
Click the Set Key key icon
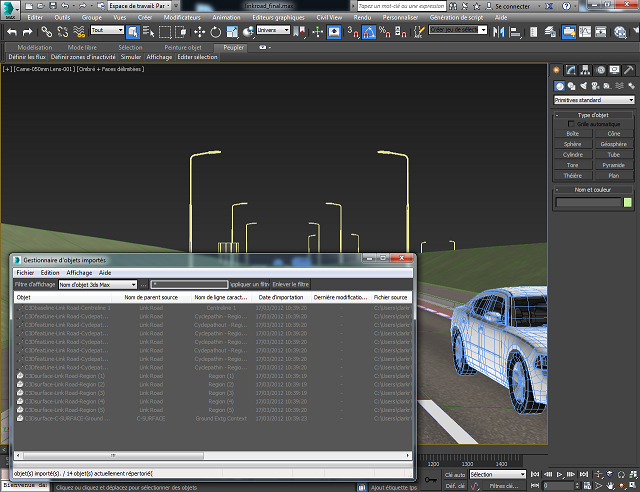[x=430, y=480]
